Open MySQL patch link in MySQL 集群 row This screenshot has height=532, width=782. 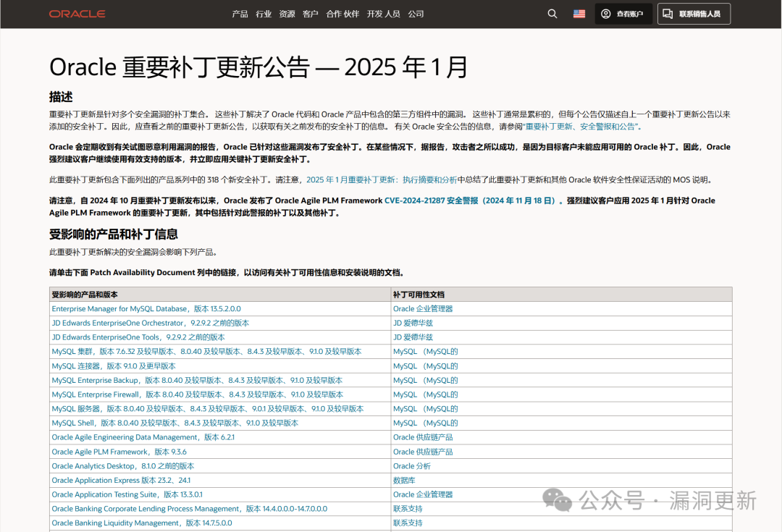(x=425, y=352)
